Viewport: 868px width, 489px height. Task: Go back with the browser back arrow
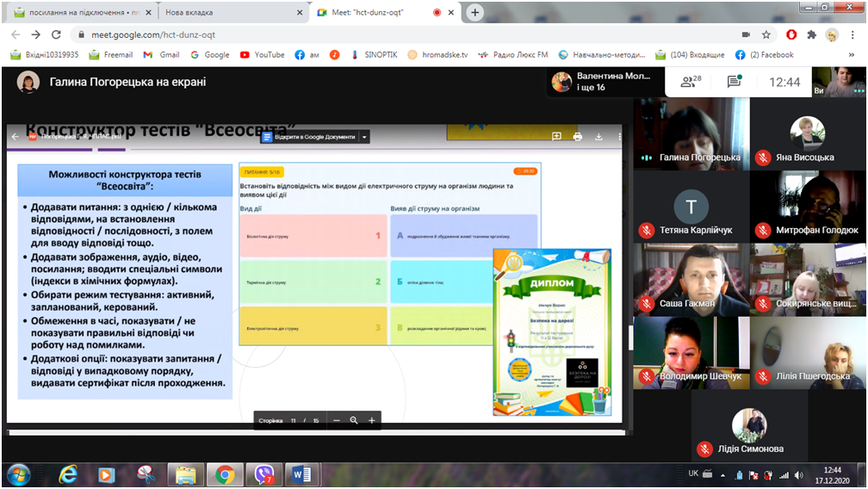click(15, 34)
